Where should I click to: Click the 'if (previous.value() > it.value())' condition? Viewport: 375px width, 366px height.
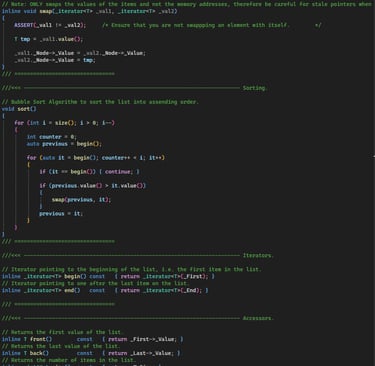tap(93, 186)
